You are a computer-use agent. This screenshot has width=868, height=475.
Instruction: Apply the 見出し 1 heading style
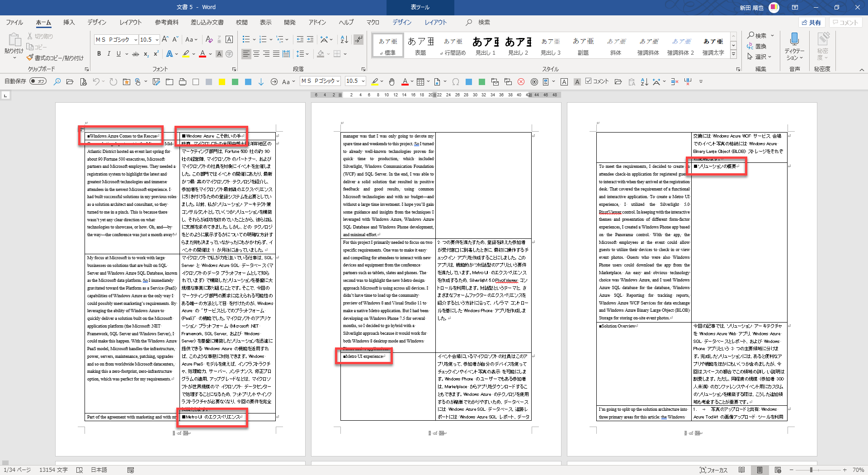486,46
